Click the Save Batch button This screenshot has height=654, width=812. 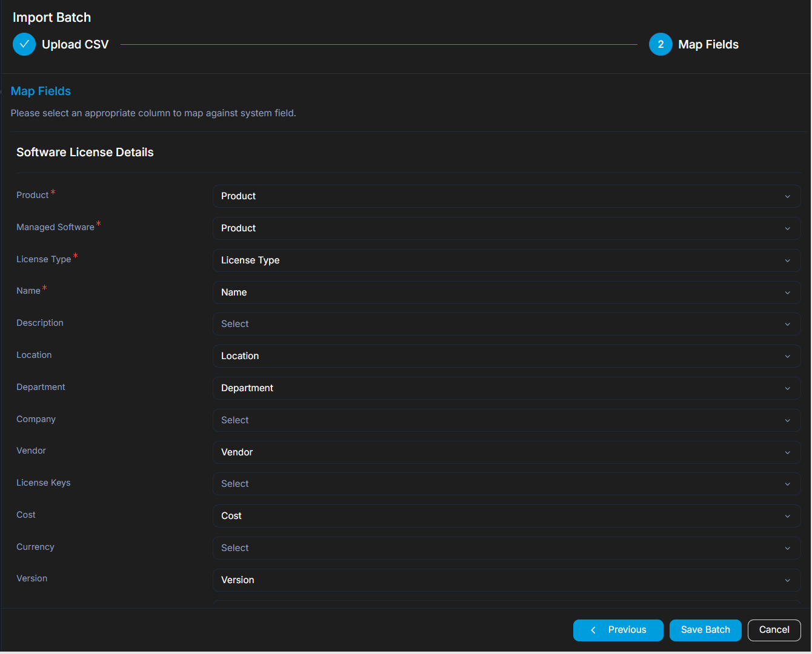pos(705,630)
